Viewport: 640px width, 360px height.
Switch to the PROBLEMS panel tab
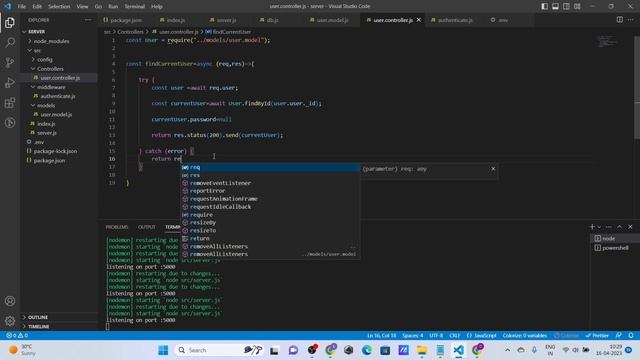117,227
